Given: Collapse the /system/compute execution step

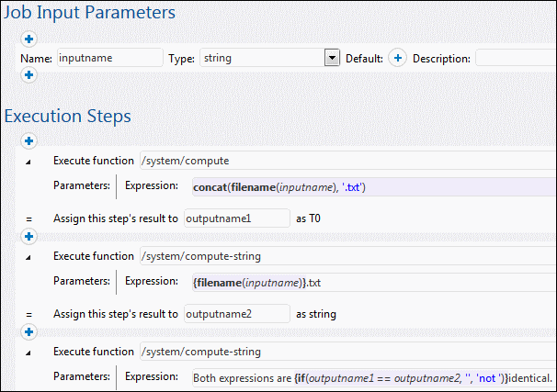Looking at the screenshot, I should click(28, 161).
